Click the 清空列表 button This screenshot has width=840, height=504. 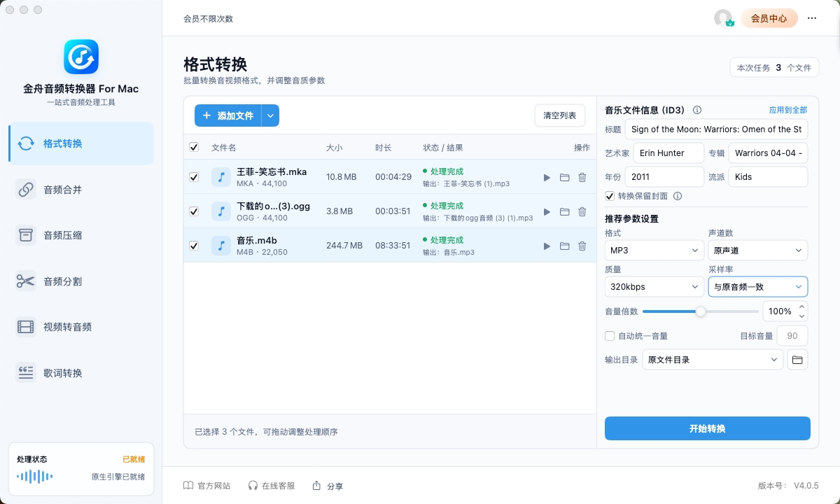pos(560,115)
